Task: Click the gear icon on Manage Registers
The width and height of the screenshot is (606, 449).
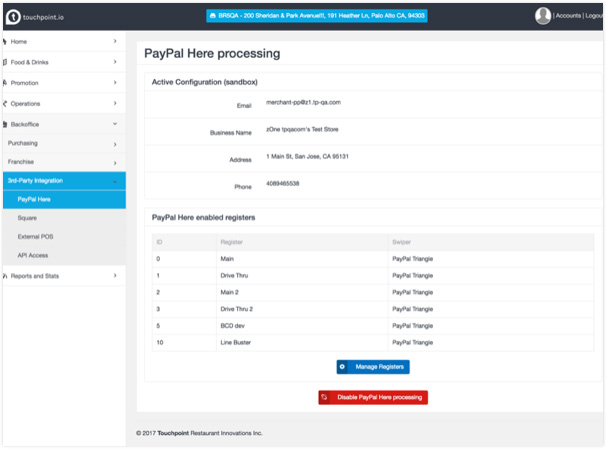Action: coord(342,367)
